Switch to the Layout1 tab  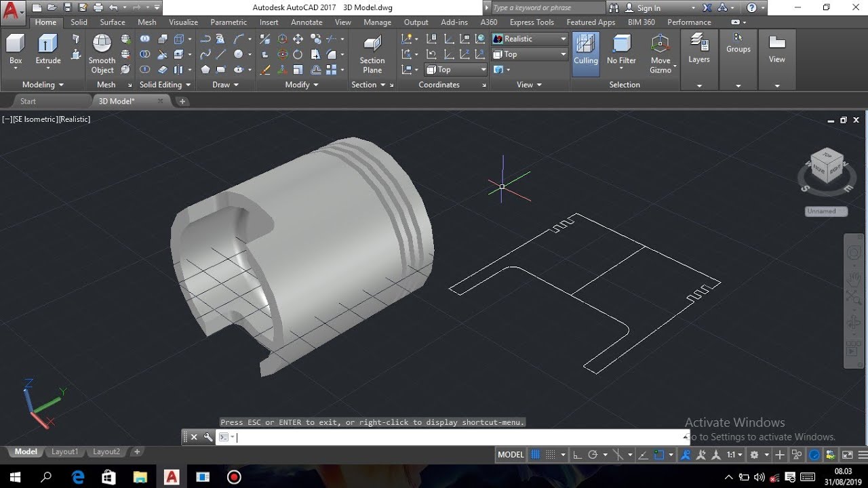(x=65, y=451)
